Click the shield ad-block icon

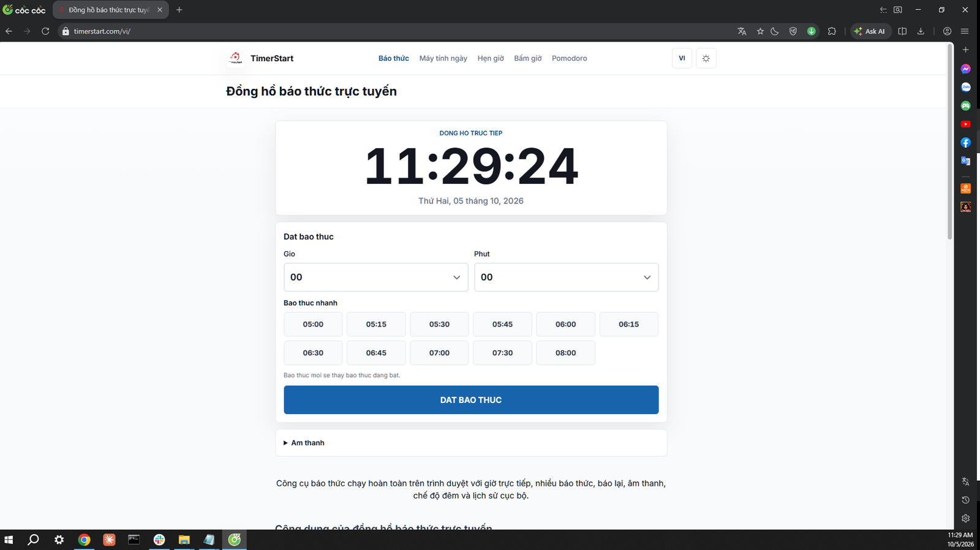(793, 31)
